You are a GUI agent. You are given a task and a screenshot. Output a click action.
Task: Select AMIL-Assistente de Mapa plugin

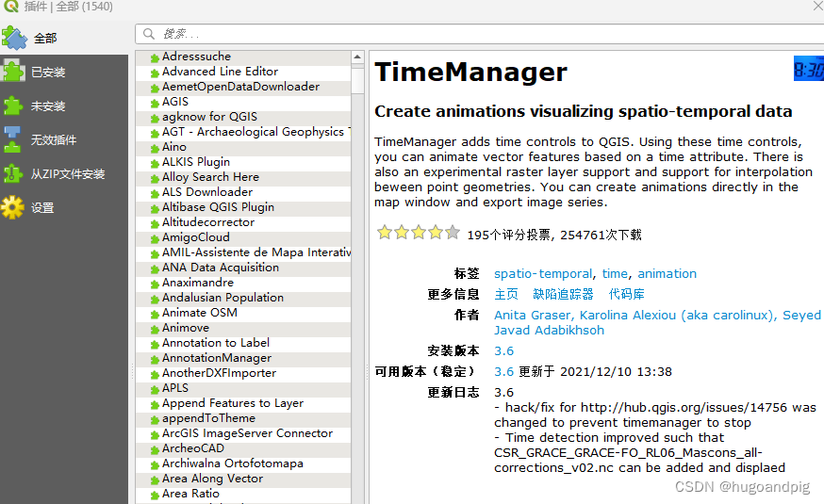coord(243,252)
